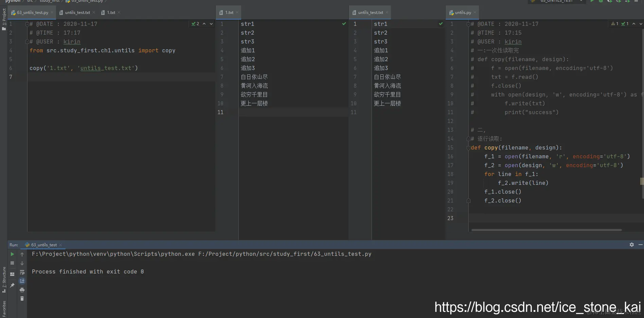Close 1.txt tab in first editor pane
This screenshot has height=318, width=644.
coord(119,13)
